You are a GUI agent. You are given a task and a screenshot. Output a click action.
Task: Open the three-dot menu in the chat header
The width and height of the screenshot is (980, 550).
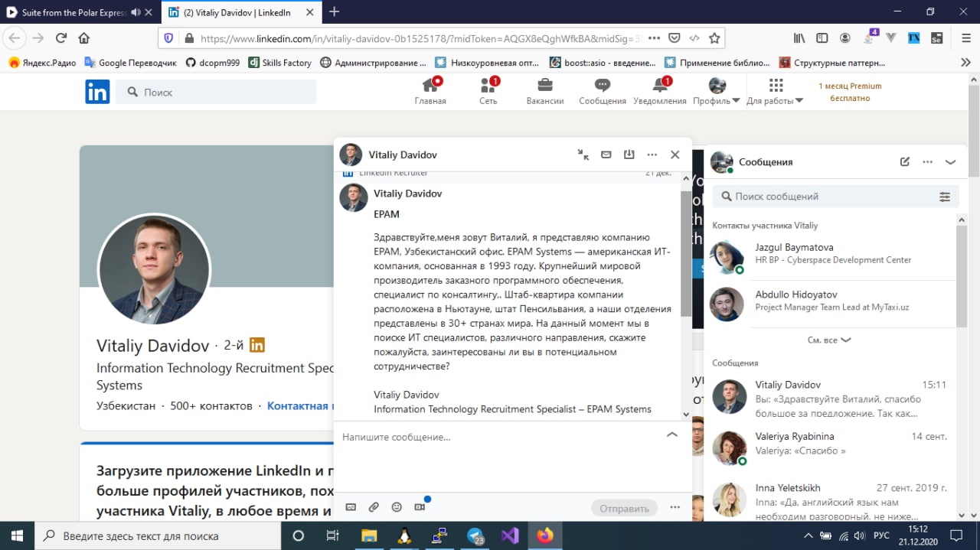(652, 155)
